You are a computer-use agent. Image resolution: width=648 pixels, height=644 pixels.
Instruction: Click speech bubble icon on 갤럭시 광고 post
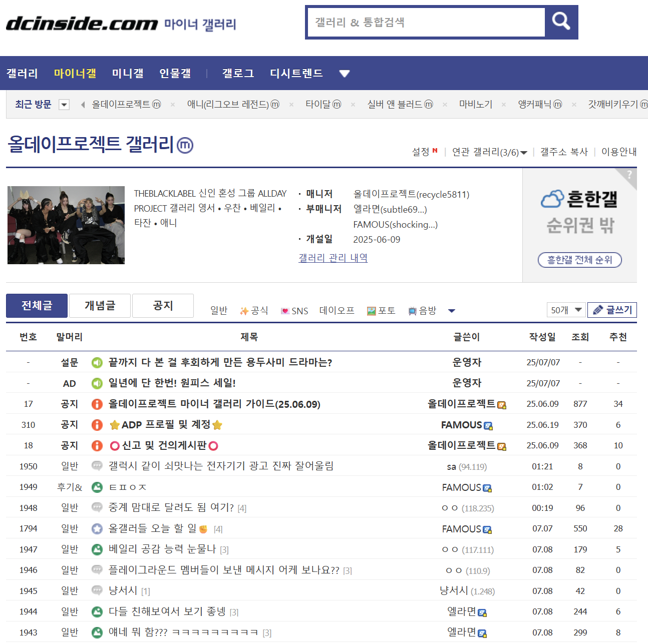[x=97, y=466]
